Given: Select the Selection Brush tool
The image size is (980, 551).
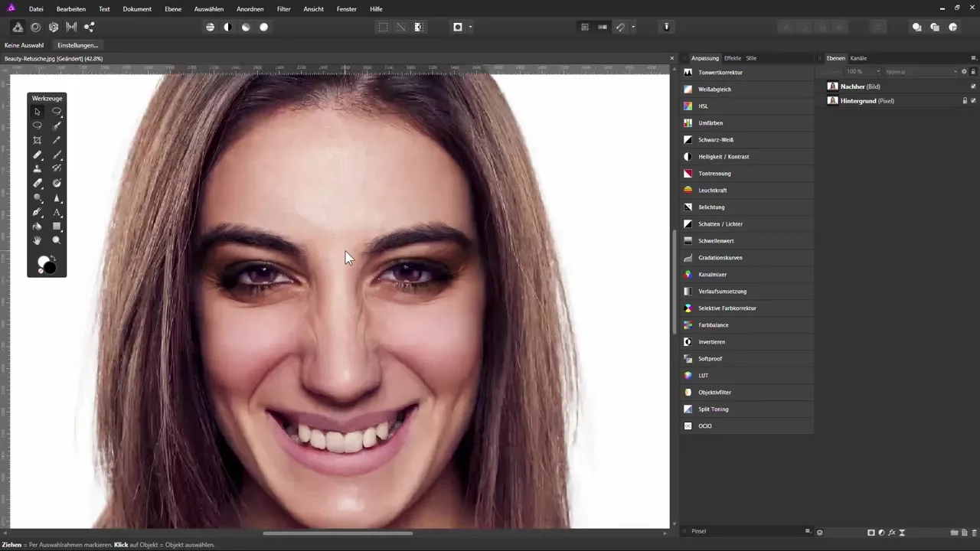Looking at the screenshot, I should [x=57, y=126].
